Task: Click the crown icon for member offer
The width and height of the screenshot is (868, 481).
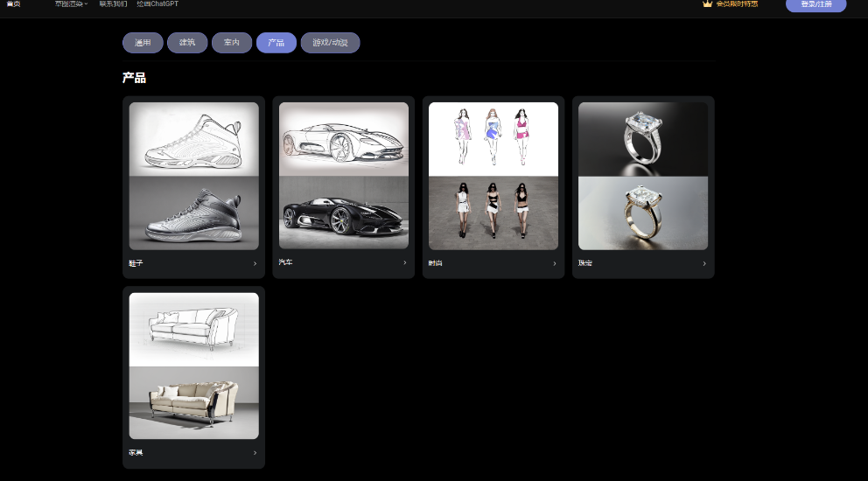Action: 707,4
